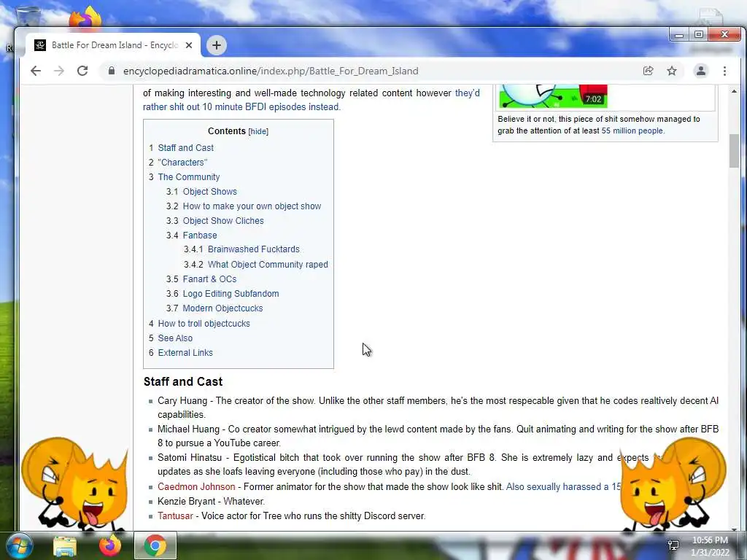The image size is (747, 560).
Task: Open the link beginning 'Also sexually harassed'
Action: tap(564, 486)
